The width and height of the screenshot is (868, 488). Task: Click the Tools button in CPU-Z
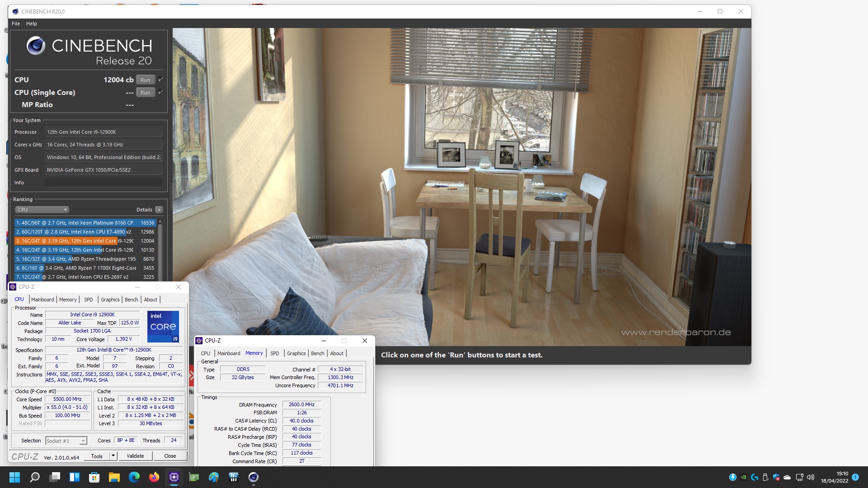coord(97,456)
